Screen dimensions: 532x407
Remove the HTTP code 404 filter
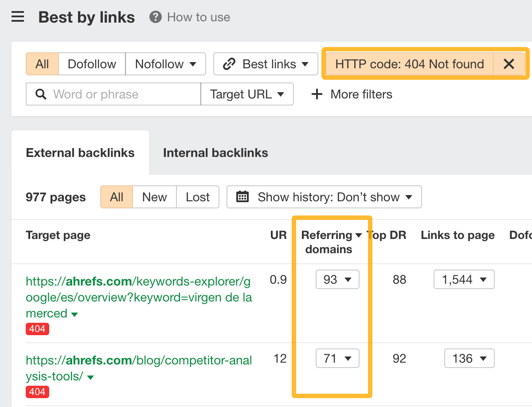pos(509,64)
